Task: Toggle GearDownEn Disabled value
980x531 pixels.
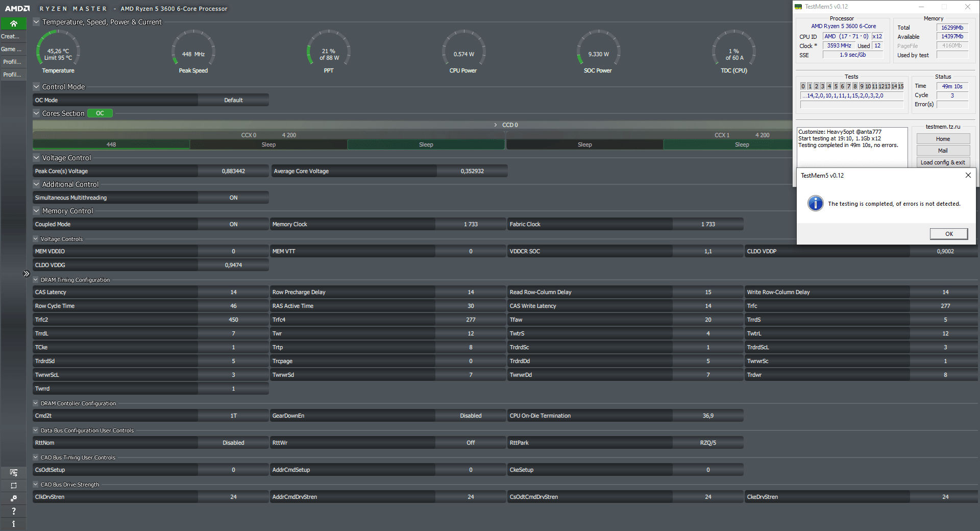Action: pyautogui.click(x=471, y=416)
